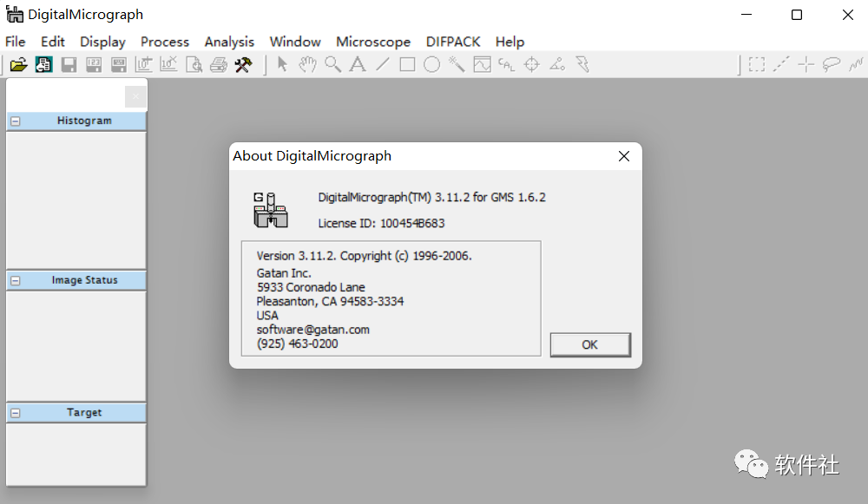Screen dimensions: 868x504
Task: Open the Analysis menu
Action: pos(229,42)
